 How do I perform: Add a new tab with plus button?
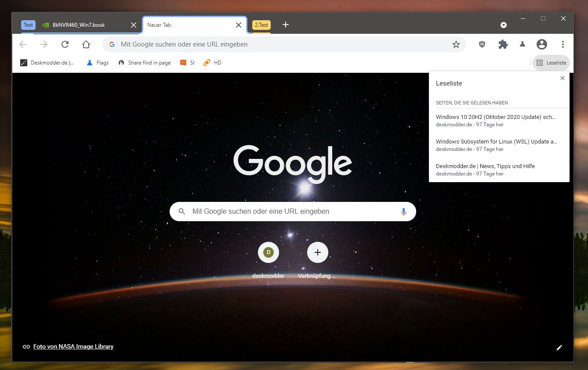point(286,25)
